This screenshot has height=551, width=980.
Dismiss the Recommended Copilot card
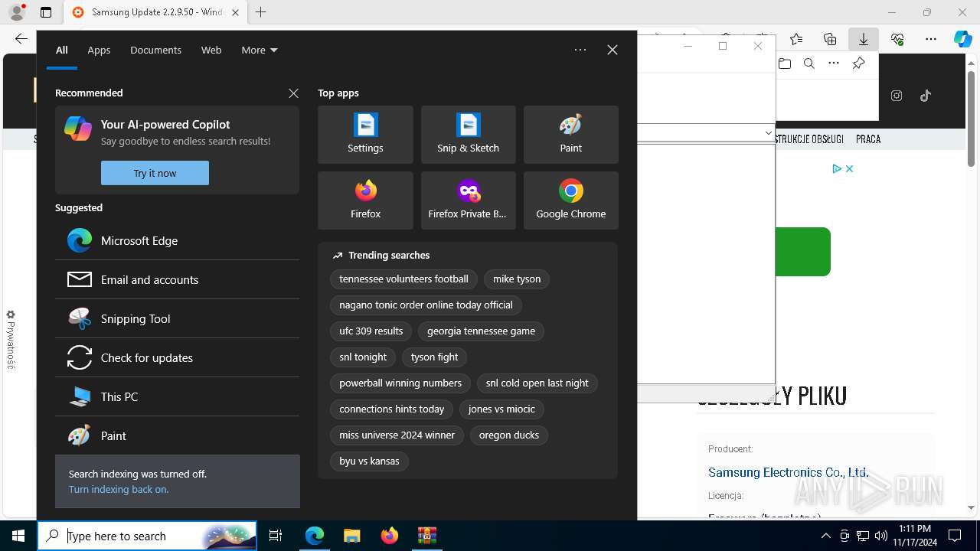[293, 93]
